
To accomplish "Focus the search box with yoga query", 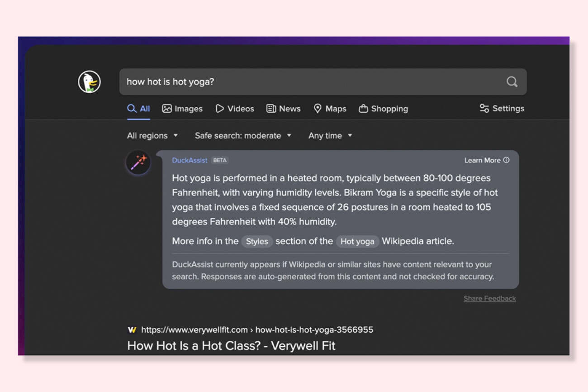I will click(x=323, y=81).
